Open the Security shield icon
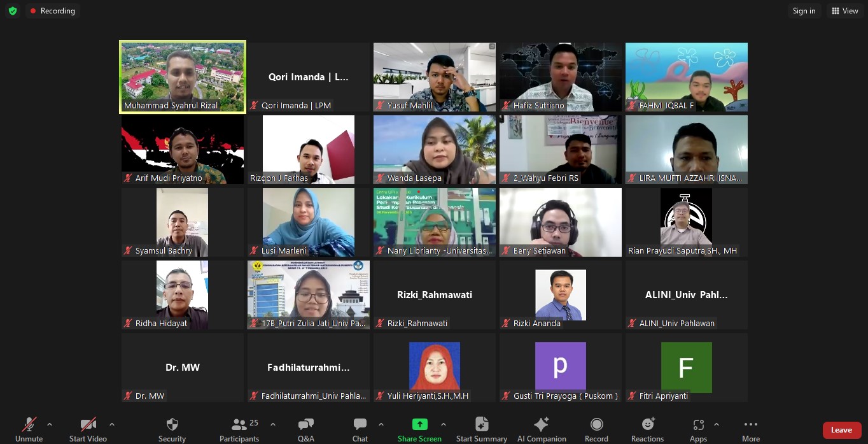The height and width of the screenshot is (444, 868). click(x=172, y=425)
